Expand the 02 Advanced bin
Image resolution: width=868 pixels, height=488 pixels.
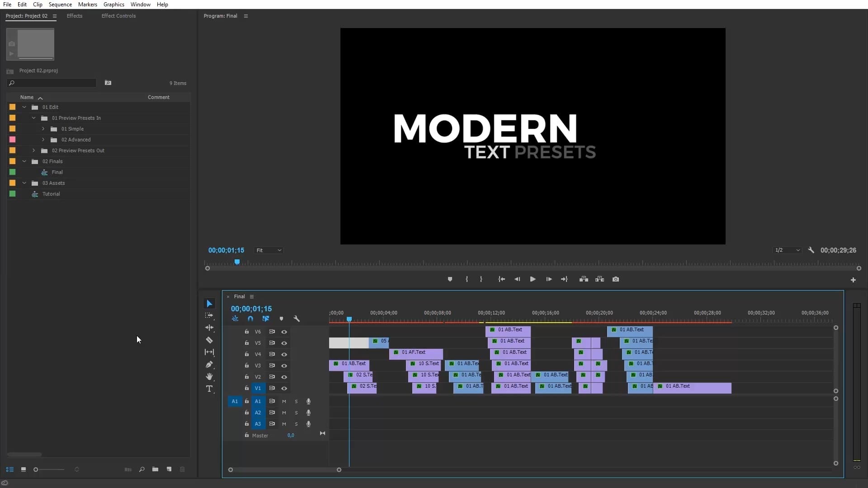[43, 140]
